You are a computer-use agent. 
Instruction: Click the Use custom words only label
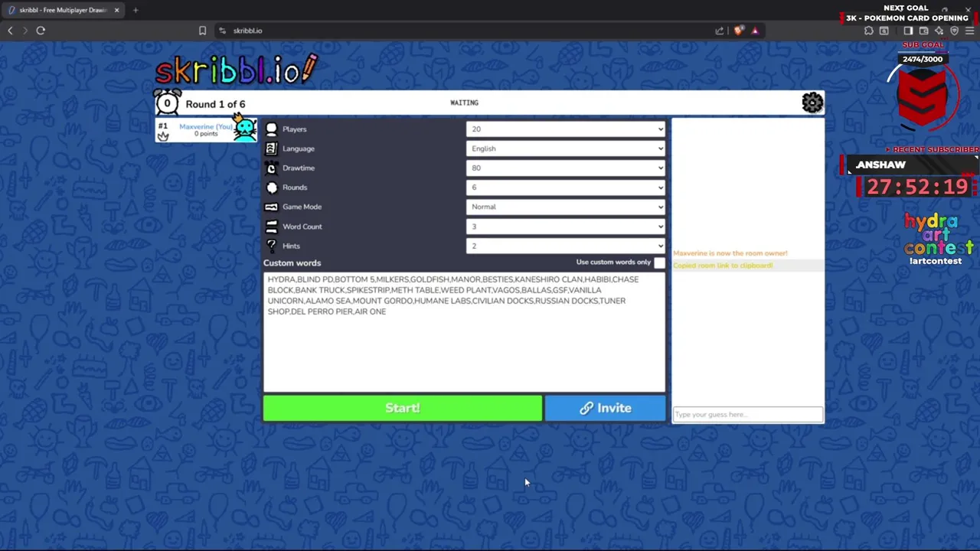613,262
